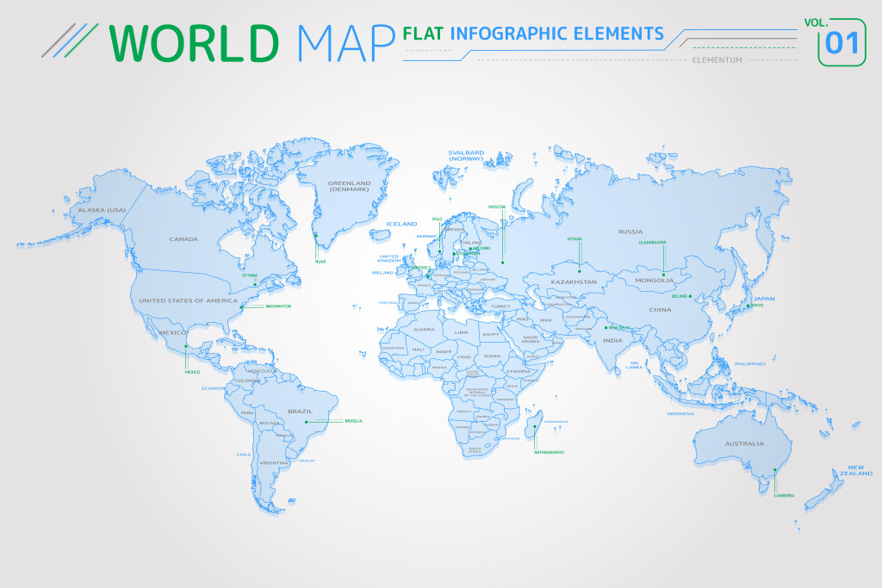The height and width of the screenshot is (588, 882).
Task: Click the Ottawa capital marker dot
Action: tap(256, 286)
